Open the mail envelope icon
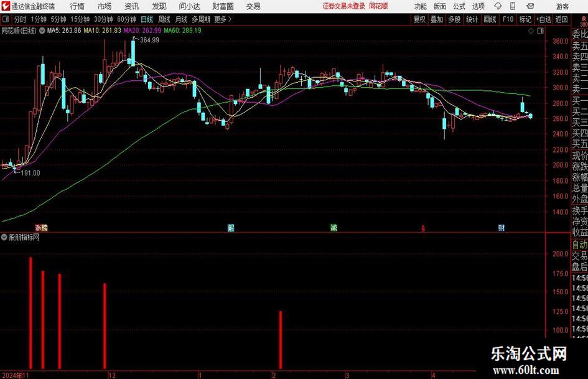The image size is (588, 379). (530, 6)
